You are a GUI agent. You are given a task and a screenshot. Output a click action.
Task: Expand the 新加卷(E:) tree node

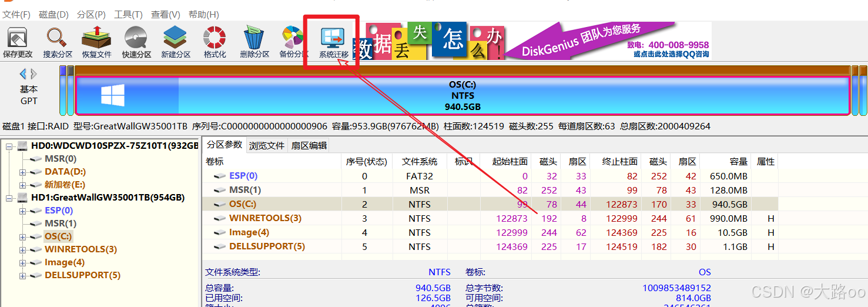(x=22, y=185)
